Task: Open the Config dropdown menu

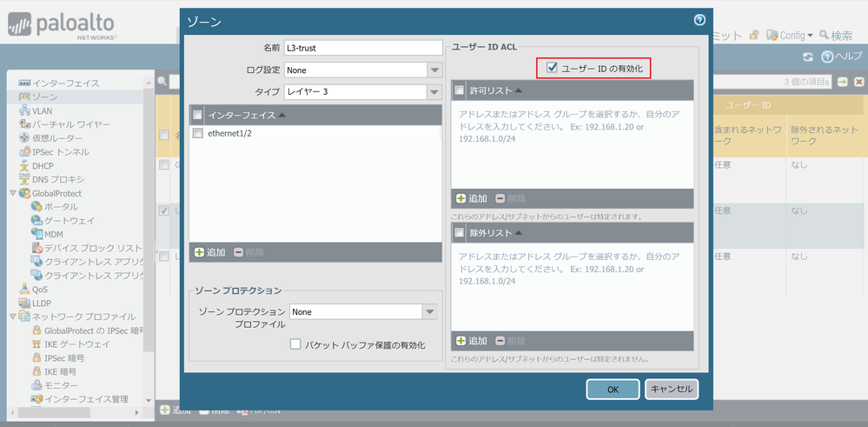Action: coord(790,35)
